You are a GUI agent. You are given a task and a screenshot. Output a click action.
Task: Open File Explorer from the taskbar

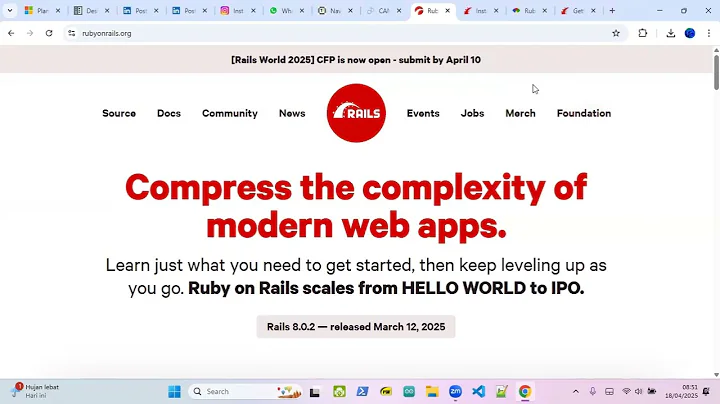432,392
